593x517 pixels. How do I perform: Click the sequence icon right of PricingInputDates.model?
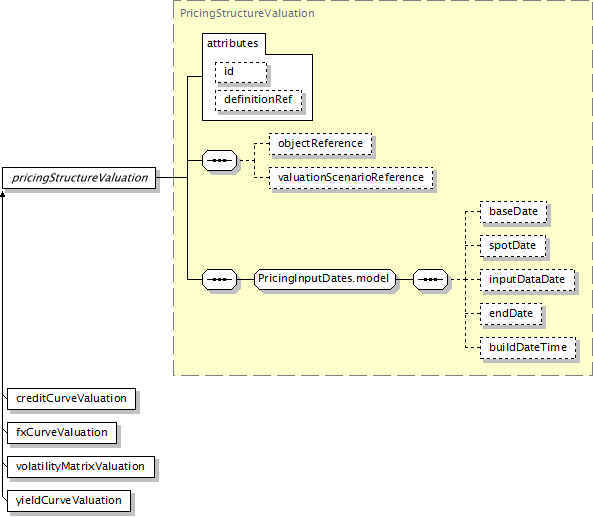pyautogui.click(x=430, y=279)
